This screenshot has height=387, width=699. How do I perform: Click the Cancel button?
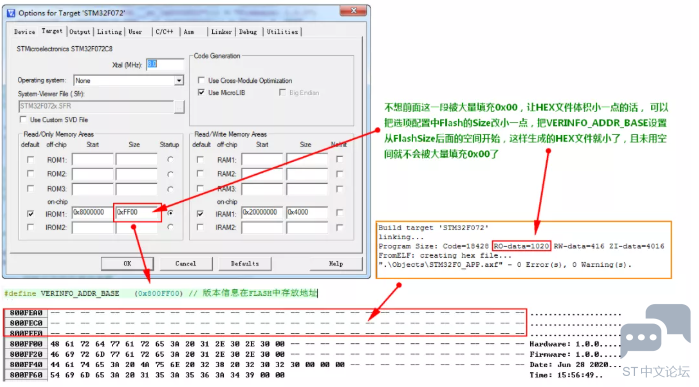pos(185,263)
